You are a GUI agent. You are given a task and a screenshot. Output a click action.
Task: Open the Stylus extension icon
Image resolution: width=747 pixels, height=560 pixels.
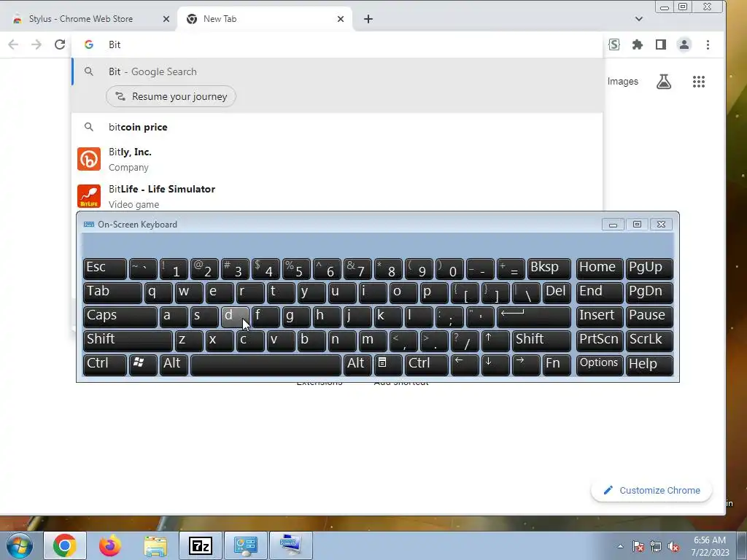tap(614, 44)
